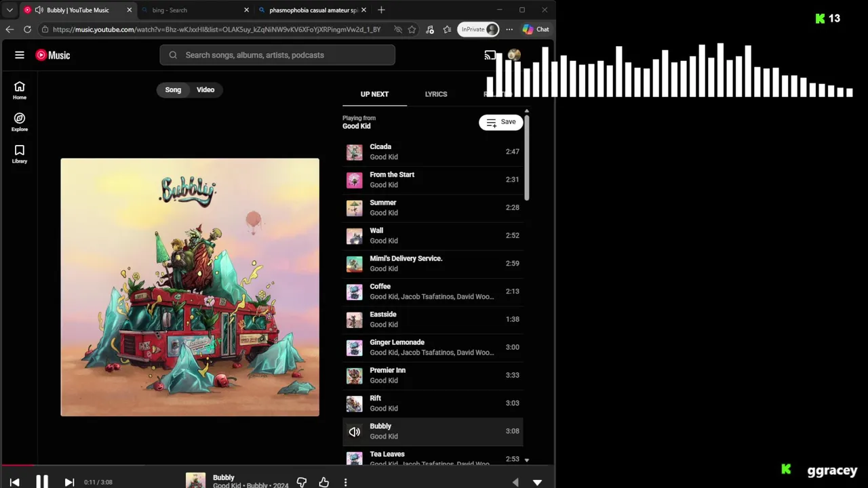The image size is (868, 488).
Task: Open browser settings and more menu
Action: coord(509,29)
